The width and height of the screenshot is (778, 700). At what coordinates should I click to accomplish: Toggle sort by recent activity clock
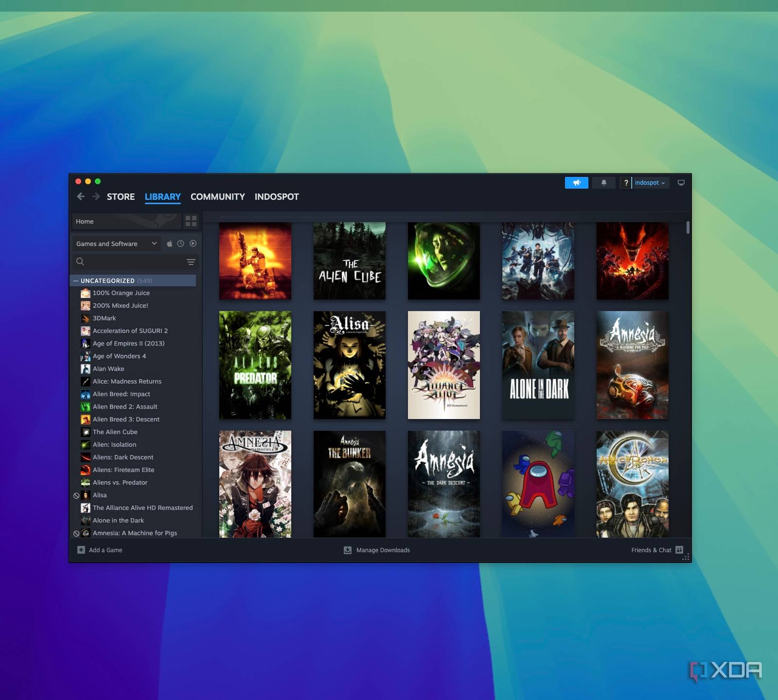click(180, 244)
